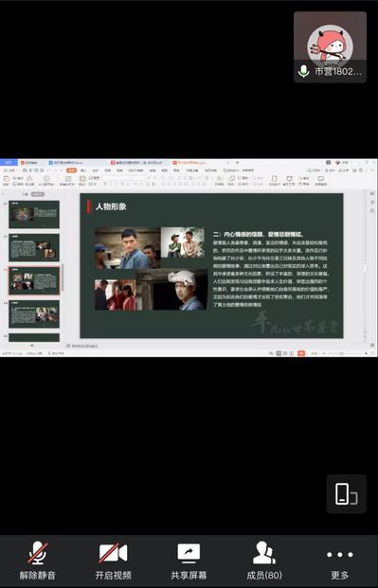Image resolution: width=378 pixels, height=588 pixels.
Task: Click the normal view icon in status bar
Action: click(x=279, y=353)
